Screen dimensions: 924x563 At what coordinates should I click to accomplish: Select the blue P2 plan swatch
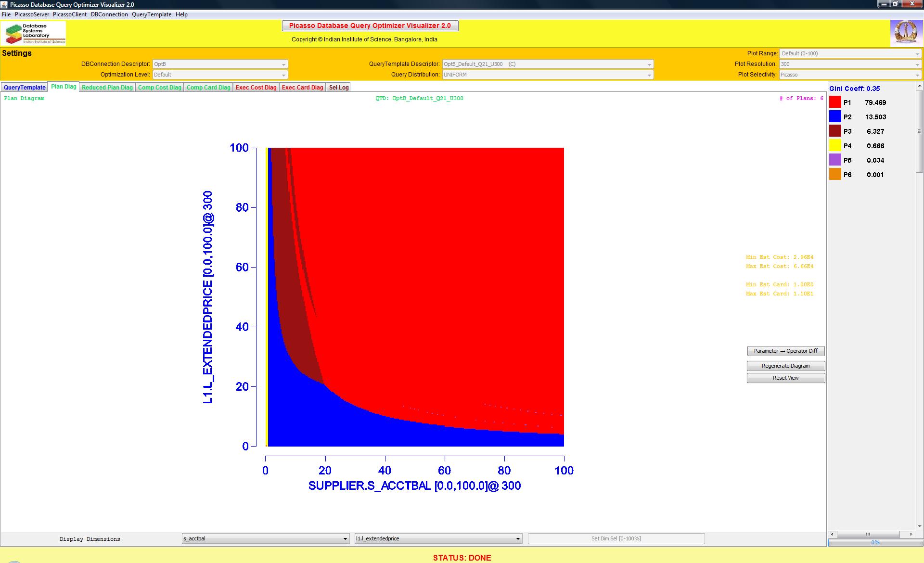835,117
